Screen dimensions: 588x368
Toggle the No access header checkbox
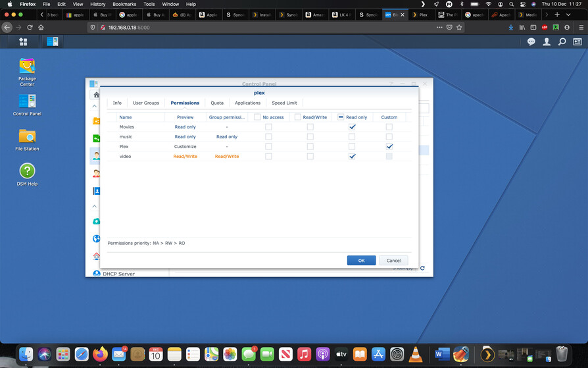coord(257,117)
